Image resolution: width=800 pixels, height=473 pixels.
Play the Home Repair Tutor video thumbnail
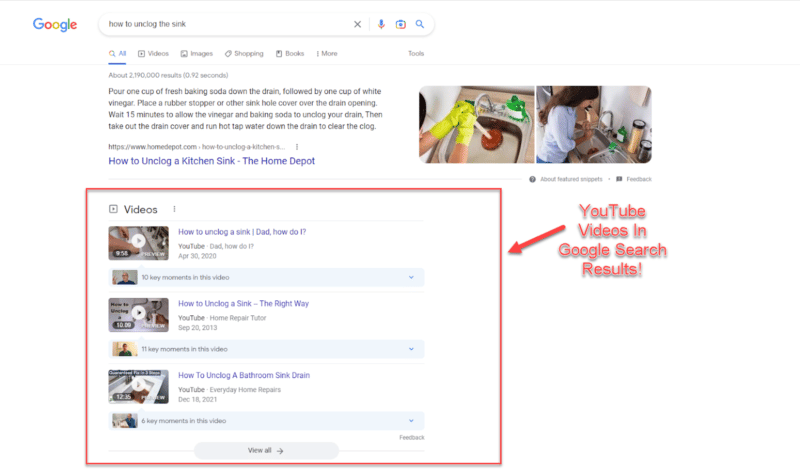pos(138,315)
